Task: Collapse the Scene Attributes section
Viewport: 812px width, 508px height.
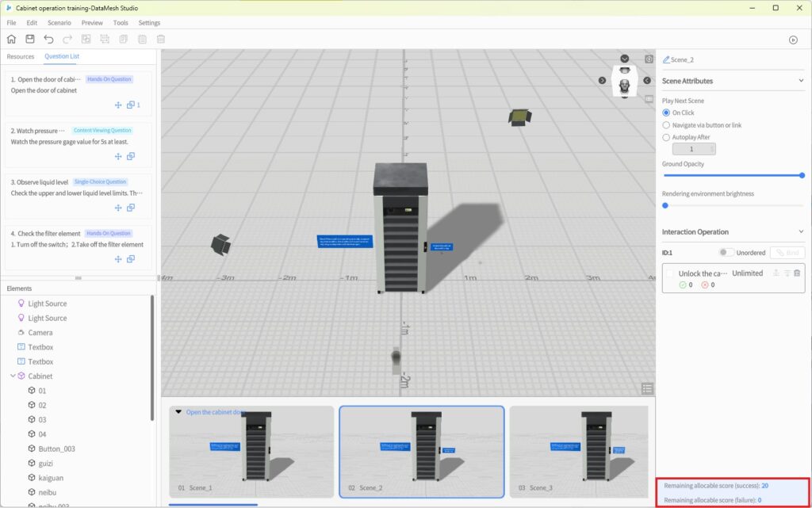Action: 801,81
